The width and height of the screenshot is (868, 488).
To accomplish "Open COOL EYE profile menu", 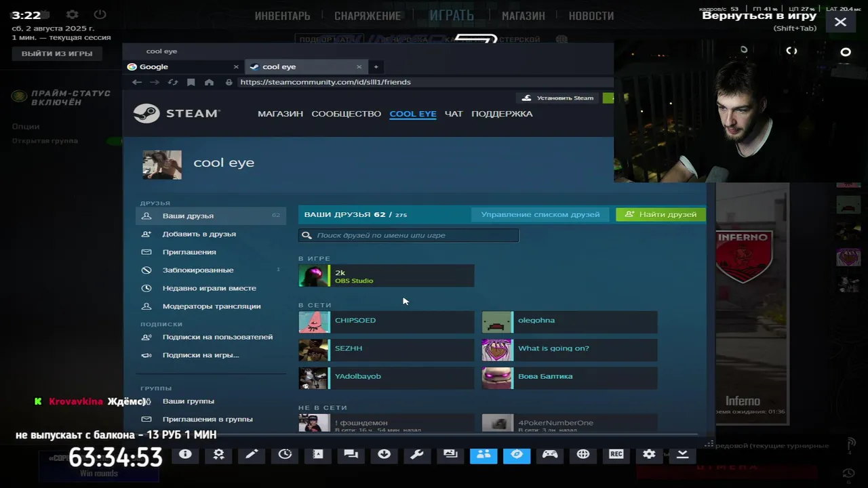I will tap(413, 113).
